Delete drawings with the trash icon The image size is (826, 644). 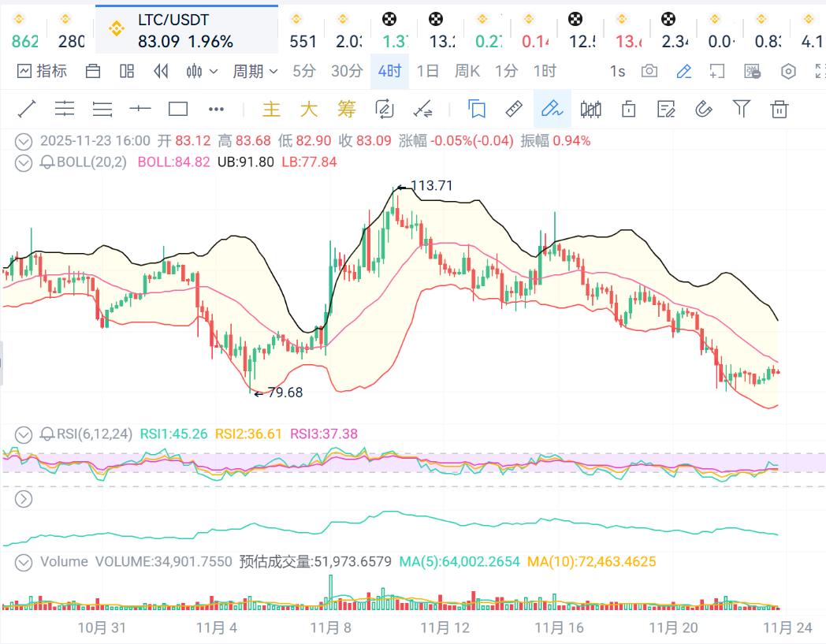[779, 109]
